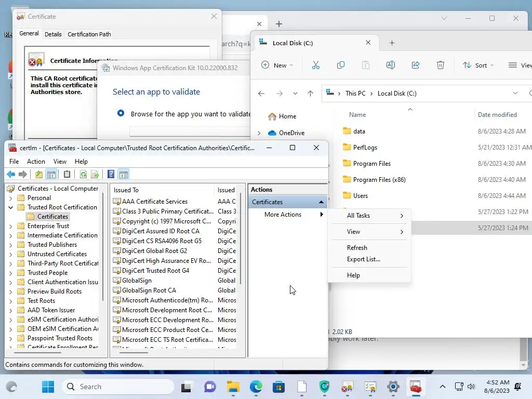Open Microsoft Edge from the taskbar
532x399 pixels.
click(256, 387)
